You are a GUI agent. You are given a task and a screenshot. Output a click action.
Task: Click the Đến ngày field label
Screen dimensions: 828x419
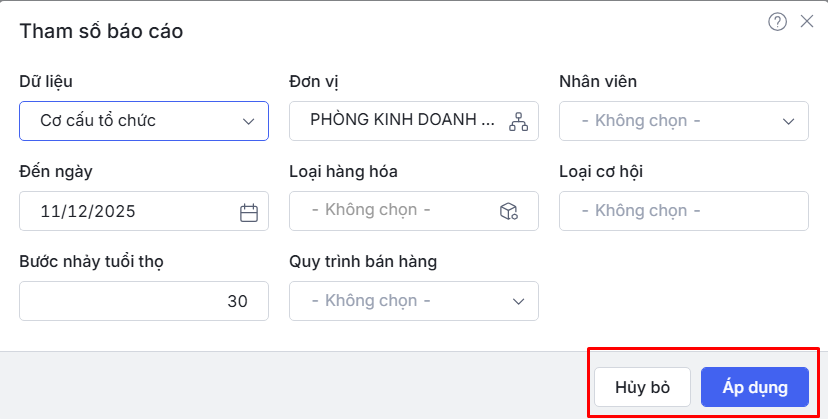click(56, 171)
